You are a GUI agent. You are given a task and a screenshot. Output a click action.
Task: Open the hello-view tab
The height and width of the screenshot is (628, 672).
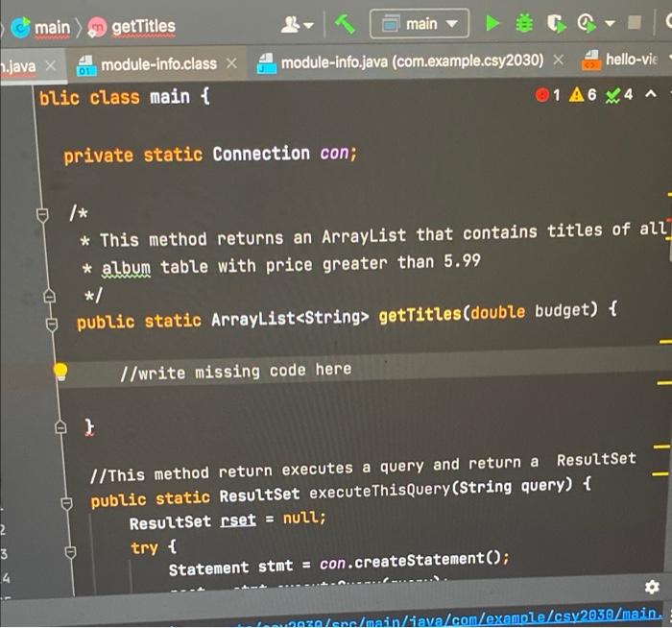tap(620, 60)
